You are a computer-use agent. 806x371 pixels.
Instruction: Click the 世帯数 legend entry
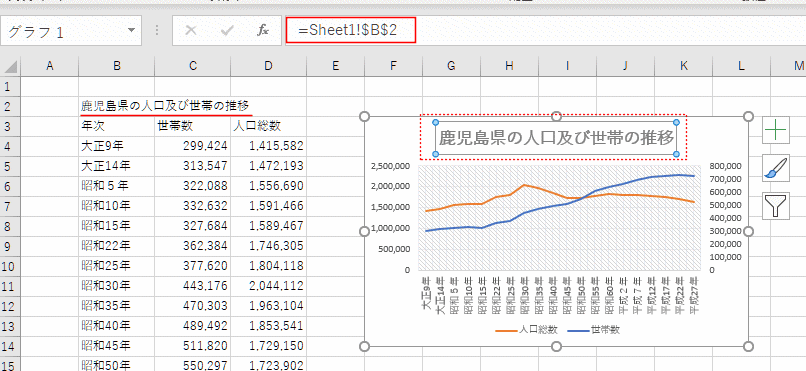tap(594, 329)
